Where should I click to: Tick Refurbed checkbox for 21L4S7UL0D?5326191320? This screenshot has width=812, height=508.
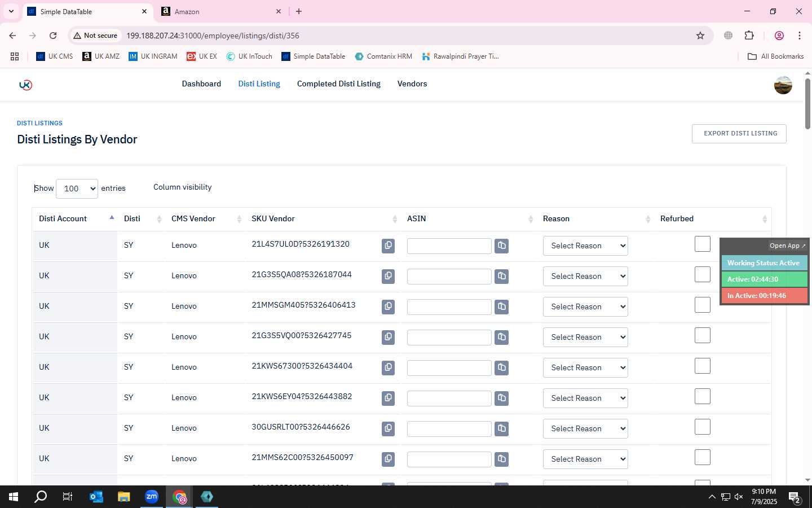pos(703,244)
